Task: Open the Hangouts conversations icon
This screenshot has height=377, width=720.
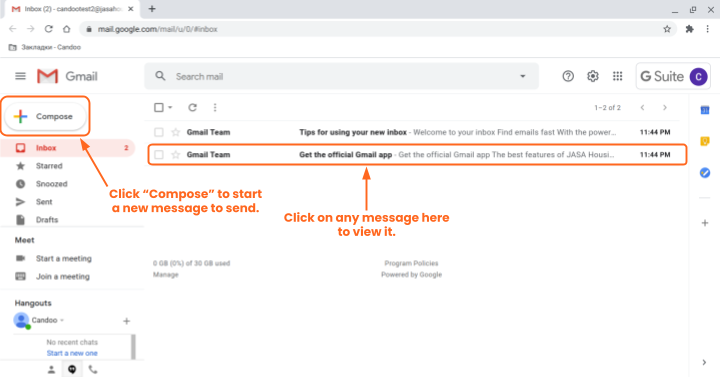Action: [72, 369]
